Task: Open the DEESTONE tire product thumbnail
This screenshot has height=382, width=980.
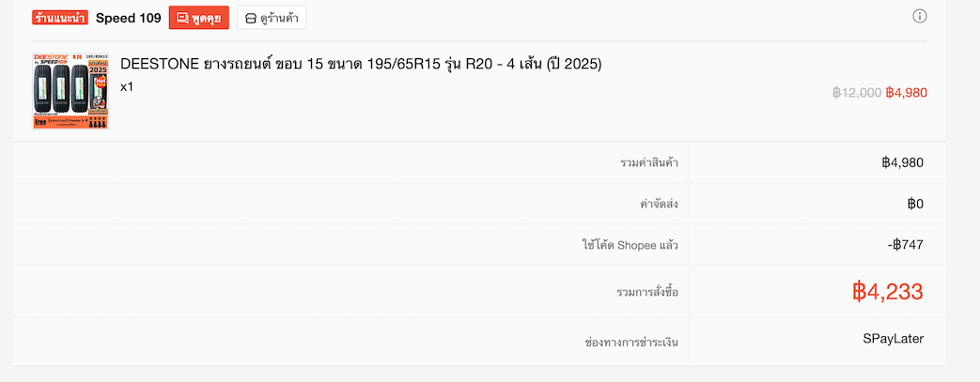Action: tap(70, 91)
